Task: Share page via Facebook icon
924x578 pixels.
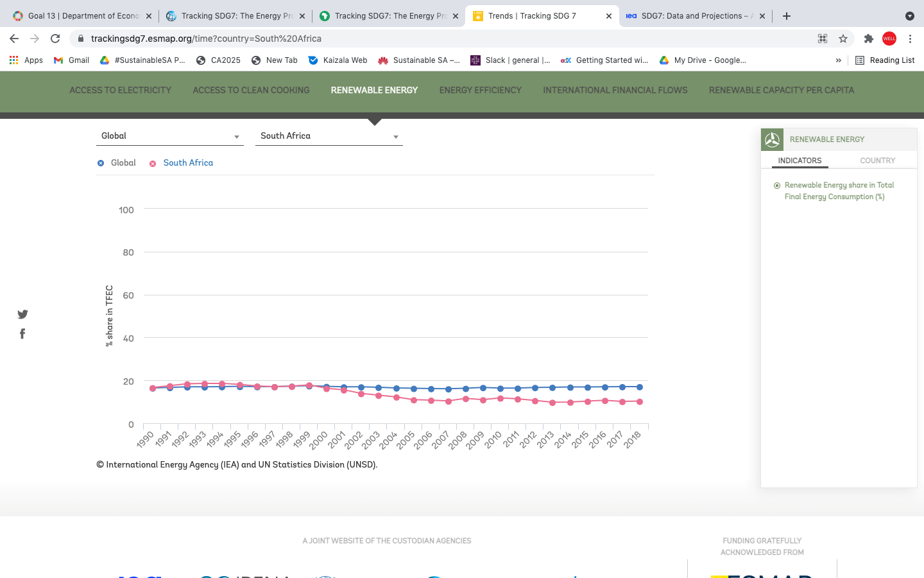Action: click(x=22, y=333)
